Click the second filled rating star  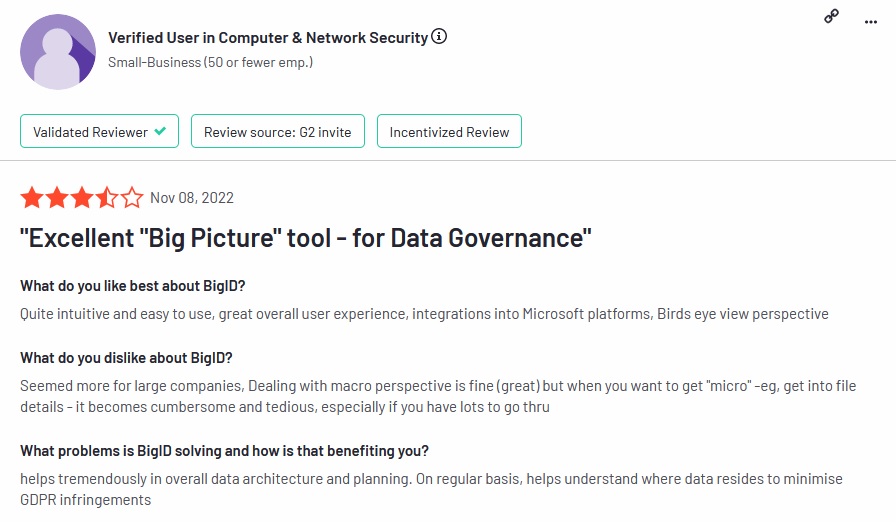57,197
